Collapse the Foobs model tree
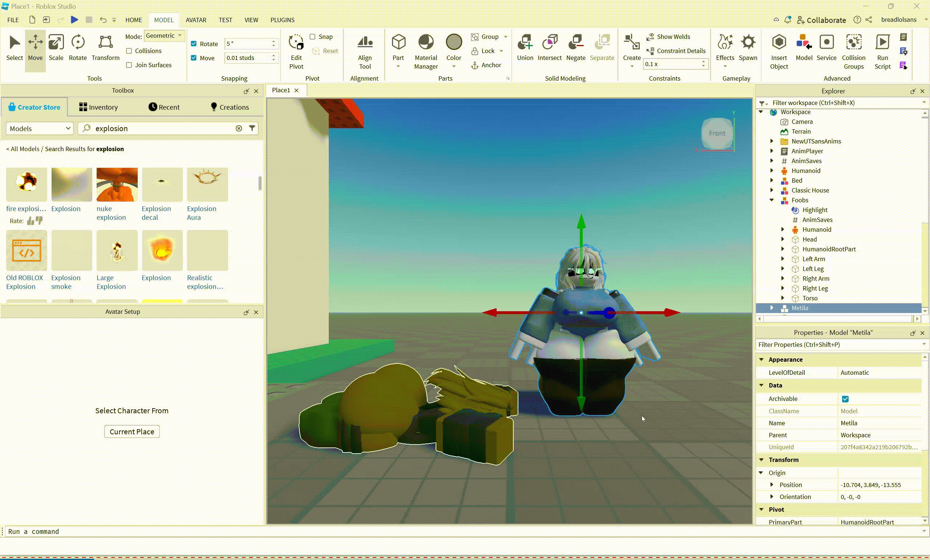 [x=772, y=200]
